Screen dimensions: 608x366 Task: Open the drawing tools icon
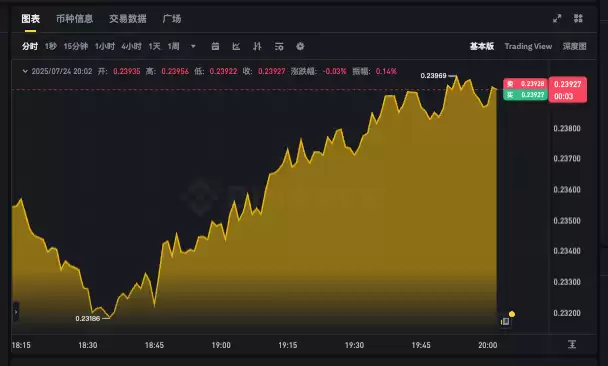point(236,47)
